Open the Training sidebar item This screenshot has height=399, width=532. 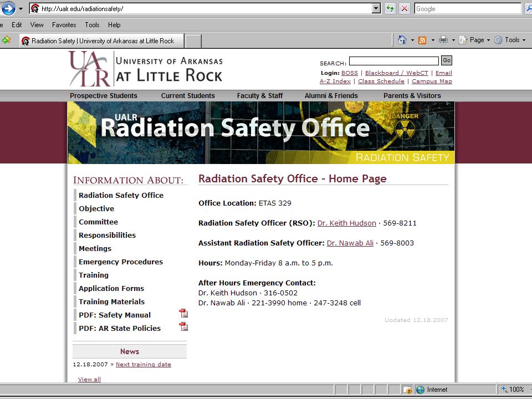(x=94, y=275)
